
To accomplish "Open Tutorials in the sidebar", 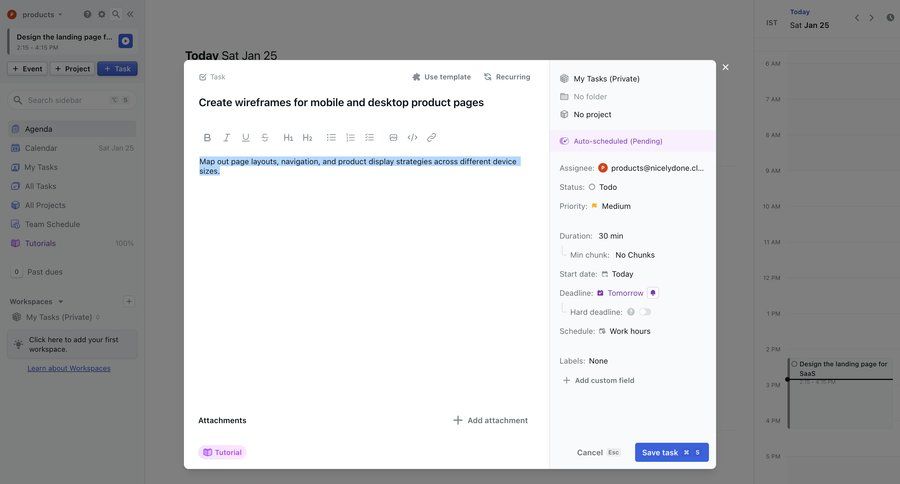I will [x=72, y=243].
